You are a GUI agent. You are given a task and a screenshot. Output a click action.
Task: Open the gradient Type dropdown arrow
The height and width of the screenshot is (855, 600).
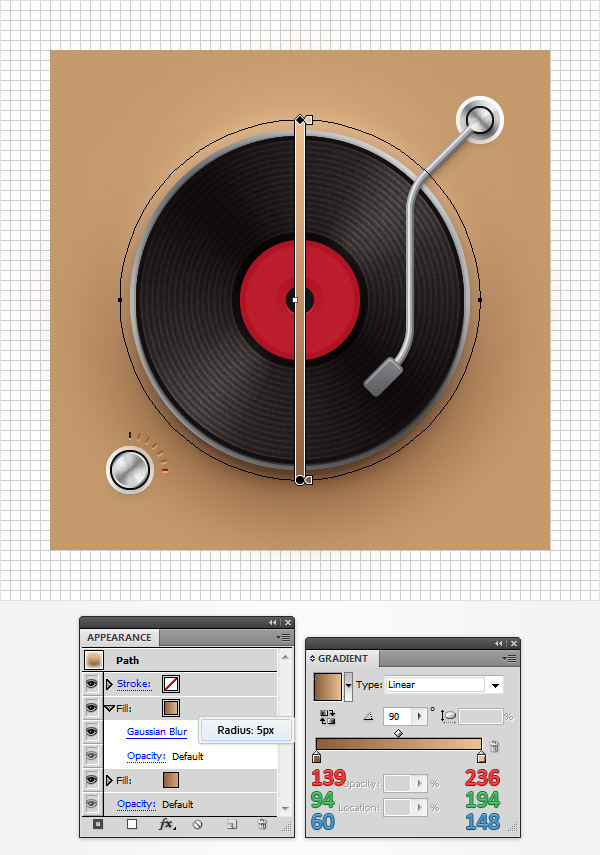point(495,685)
